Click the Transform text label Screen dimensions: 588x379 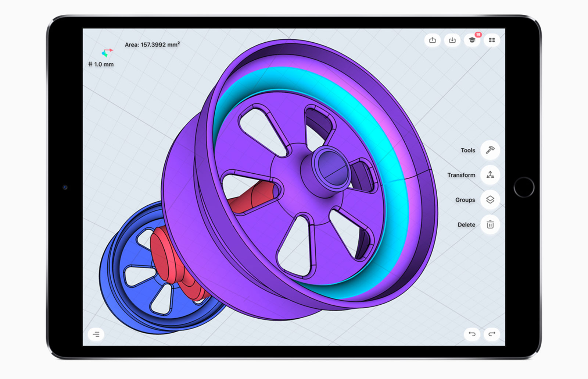click(x=461, y=175)
